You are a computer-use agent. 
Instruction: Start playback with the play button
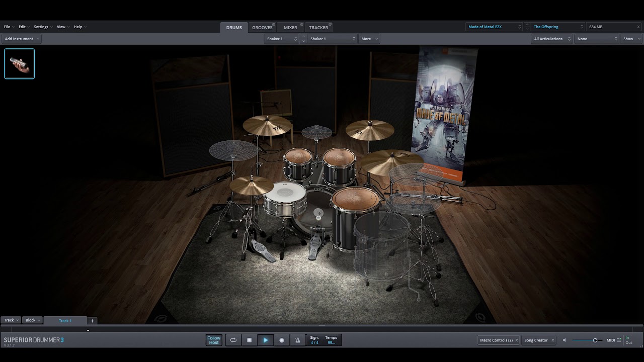coord(265,340)
